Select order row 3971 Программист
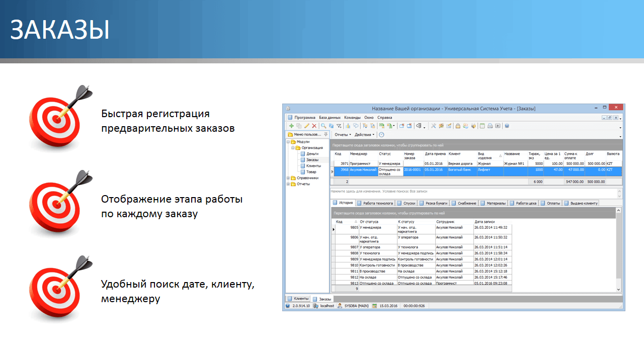 pos(476,164)
